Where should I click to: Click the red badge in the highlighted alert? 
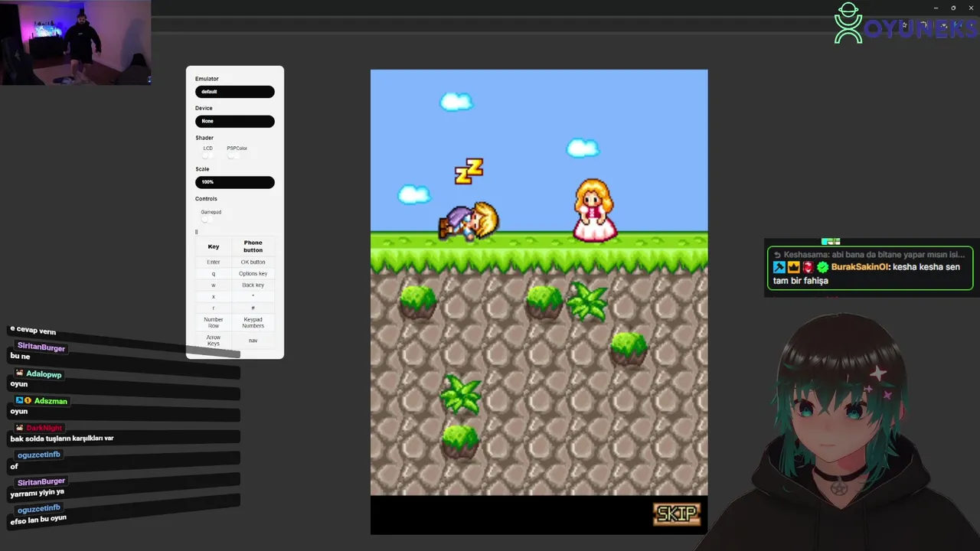click(x=808, y=267)
